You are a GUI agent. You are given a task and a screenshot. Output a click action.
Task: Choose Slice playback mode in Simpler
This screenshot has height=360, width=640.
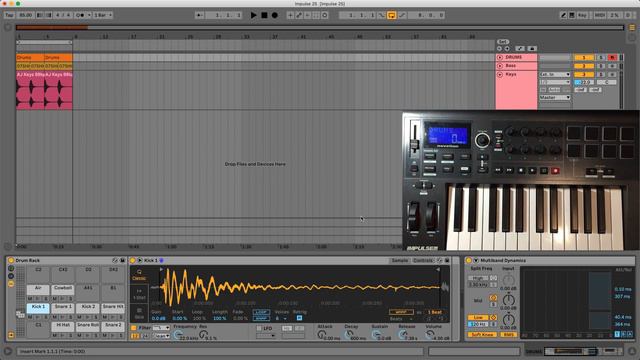pos(139,313)
